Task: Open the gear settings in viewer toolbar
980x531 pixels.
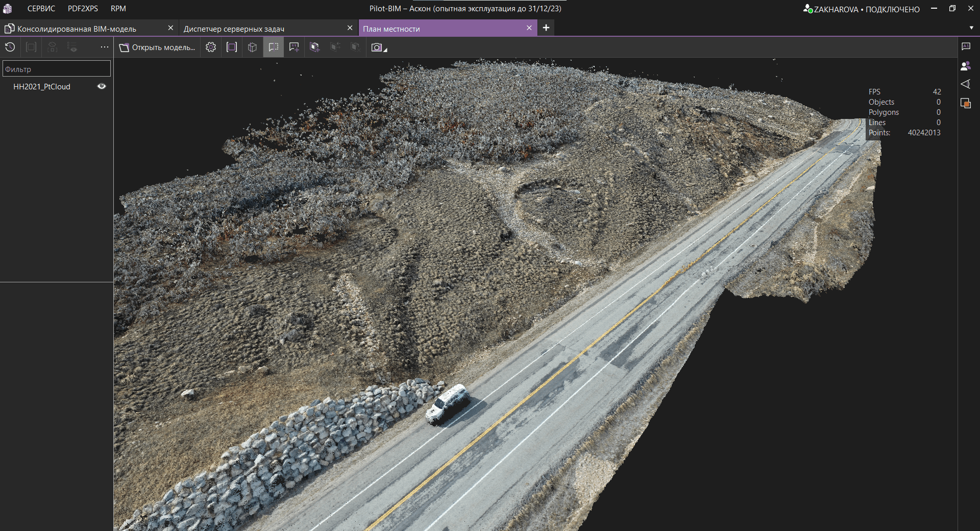Action: coord(211,47)
